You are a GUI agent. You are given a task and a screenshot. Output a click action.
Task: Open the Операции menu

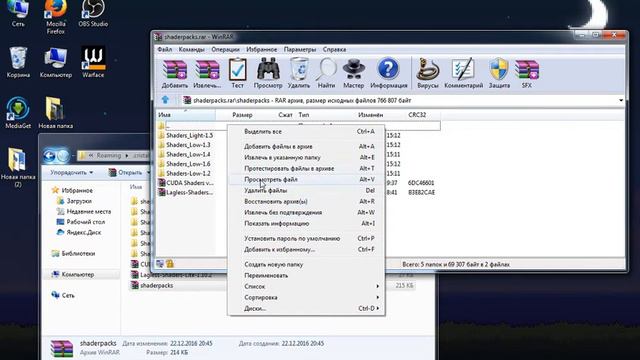point(225,49)
